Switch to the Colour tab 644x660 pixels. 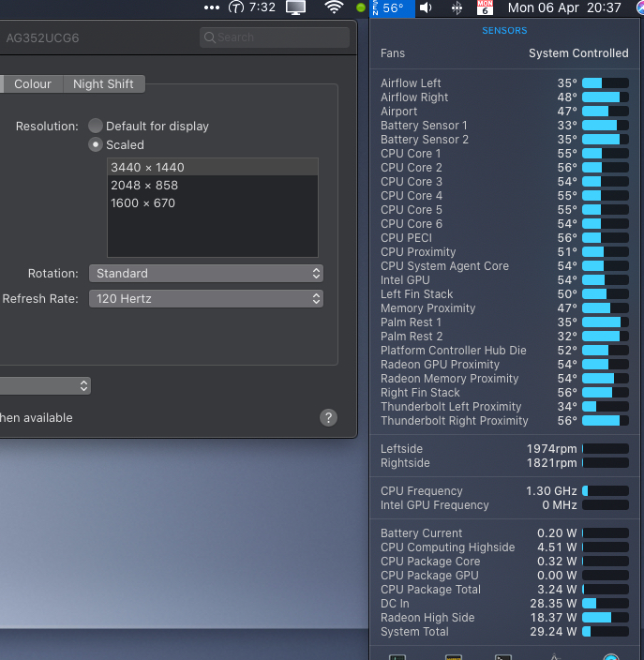click(x=33, y=83)
